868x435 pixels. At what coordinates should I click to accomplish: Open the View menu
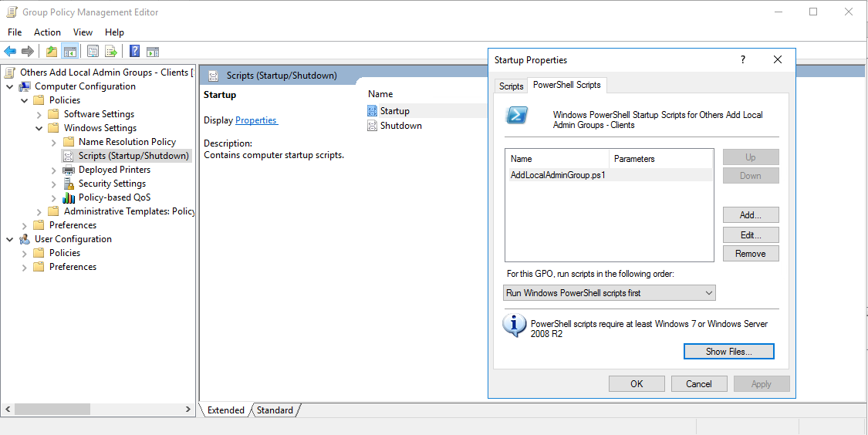coord(83,32)
